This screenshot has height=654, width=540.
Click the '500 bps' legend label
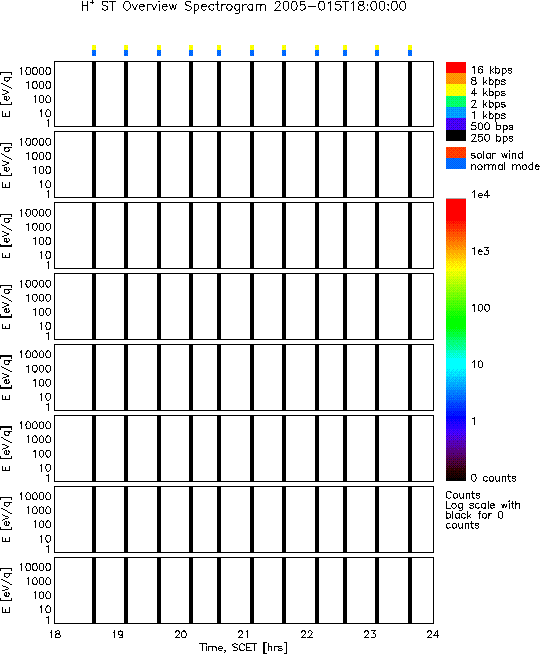click(492, 126)
